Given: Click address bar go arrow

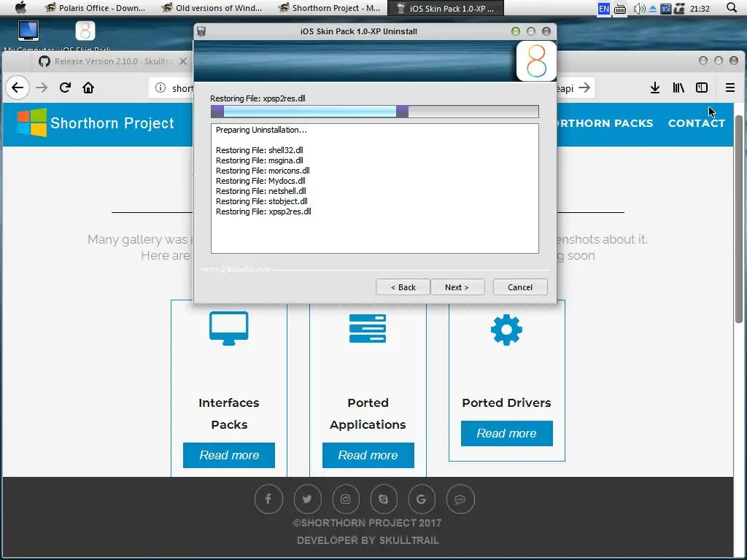Looking at the screenshot, I should 584,87.
